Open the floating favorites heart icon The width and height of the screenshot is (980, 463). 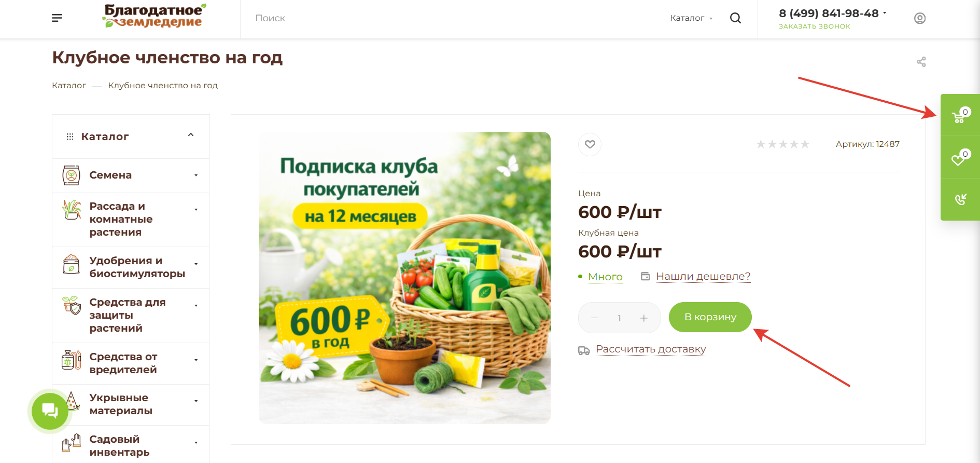(x=960, y=157)
